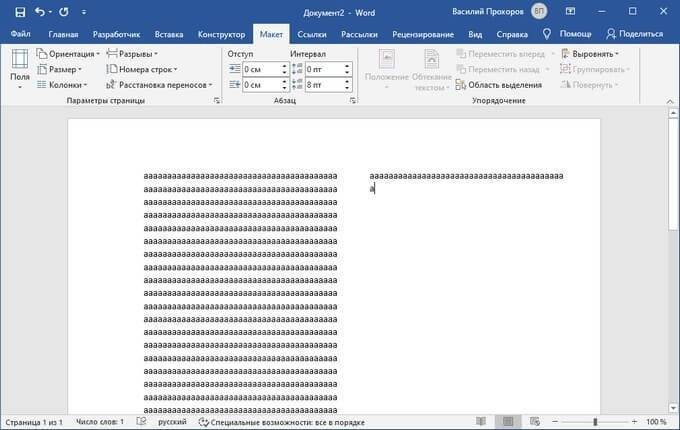
Task: Click the left indent icon
Action: [x=235, y=69]
